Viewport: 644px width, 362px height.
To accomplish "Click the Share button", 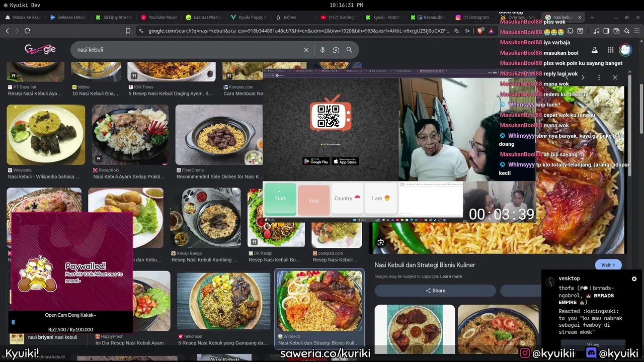I will click(435, 291).
